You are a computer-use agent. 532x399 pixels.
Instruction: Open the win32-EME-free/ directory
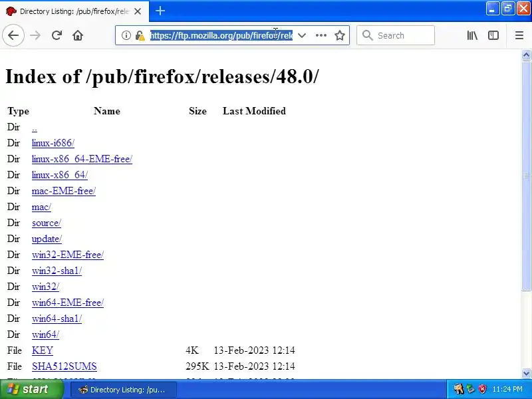(68, 255)
